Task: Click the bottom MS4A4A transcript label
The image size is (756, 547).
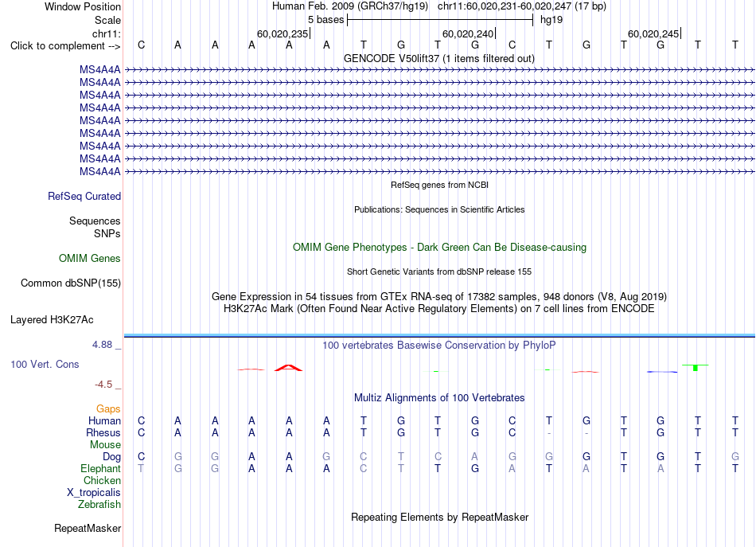Action: click(99, 171)
